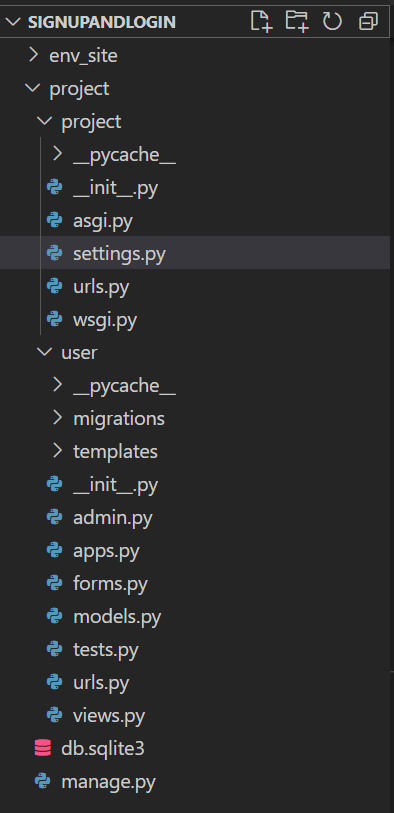Click Python icon beside admin.py

click(x=54, y=517)
